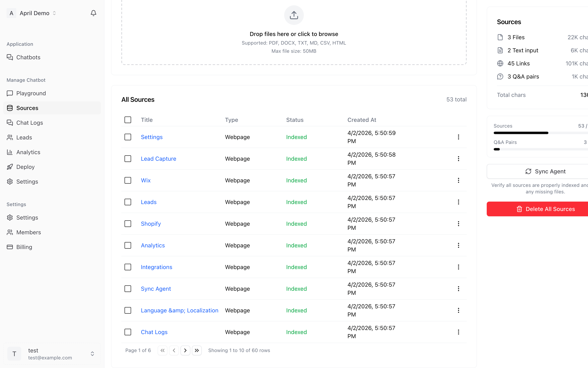Image resolution: width=588 pixels, height=368 pixels.
Task: Open kebab menu for Integrations row
Action: 458,267
